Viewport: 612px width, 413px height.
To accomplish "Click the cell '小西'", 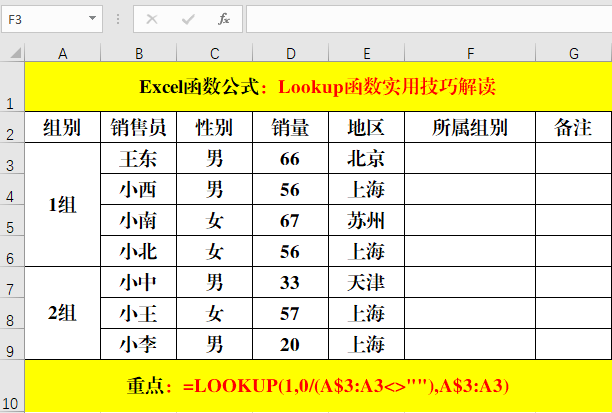I will (139, 189).
